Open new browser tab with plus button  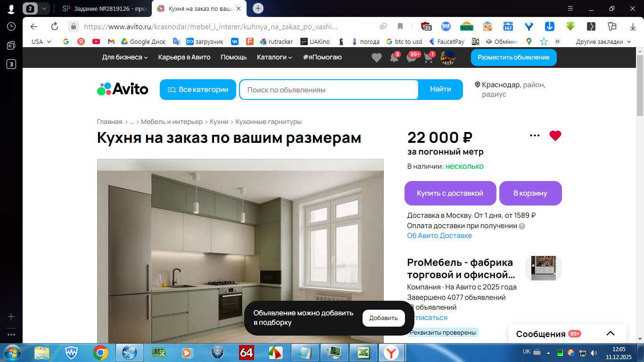tap(258, 8)
